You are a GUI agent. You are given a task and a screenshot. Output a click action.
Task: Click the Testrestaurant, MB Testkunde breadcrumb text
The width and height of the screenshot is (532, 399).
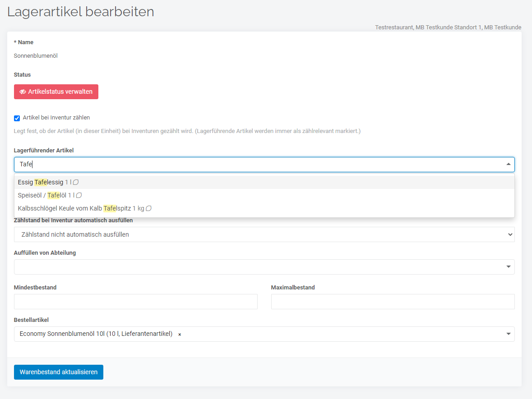tap(448, 28)
